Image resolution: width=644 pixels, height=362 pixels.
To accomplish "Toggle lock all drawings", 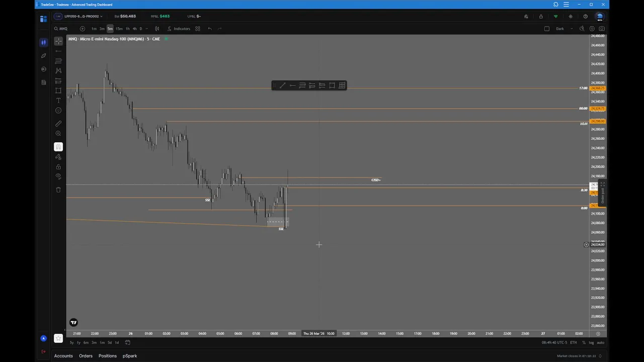I will [x=58, y=166].
